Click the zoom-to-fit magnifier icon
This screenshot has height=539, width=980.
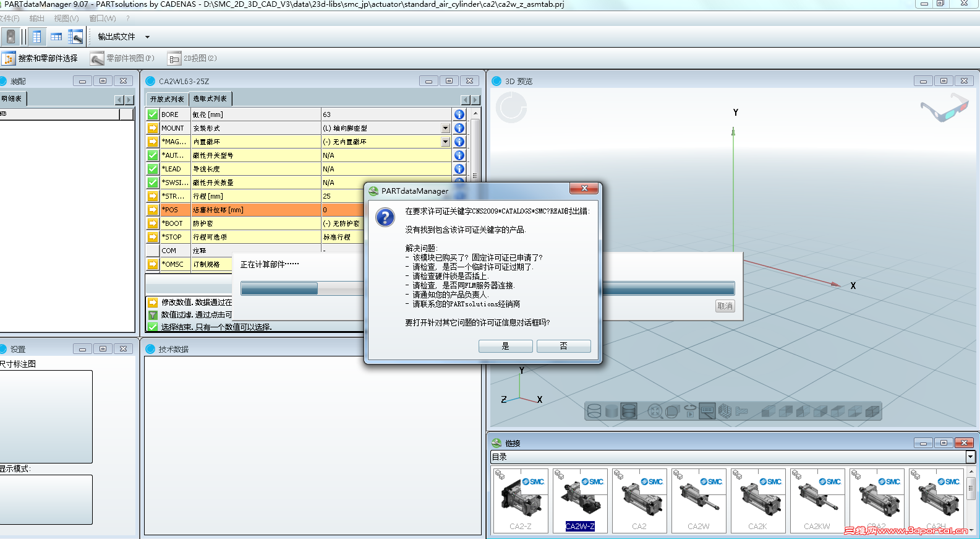(655, 411)
